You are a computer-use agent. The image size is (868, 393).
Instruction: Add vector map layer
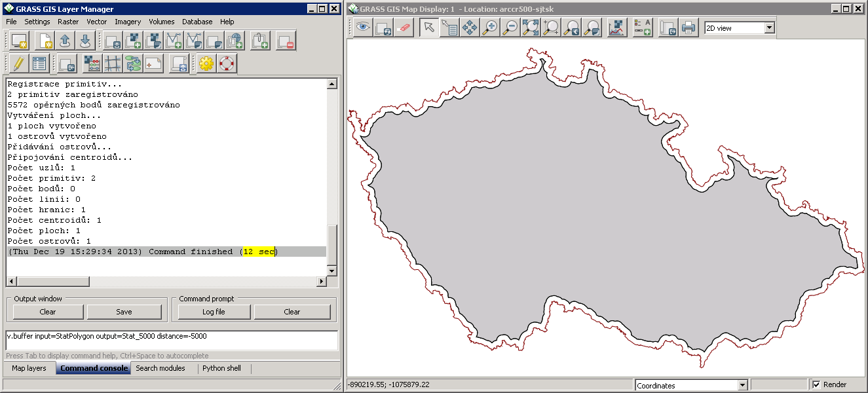(x=174, y=41)
